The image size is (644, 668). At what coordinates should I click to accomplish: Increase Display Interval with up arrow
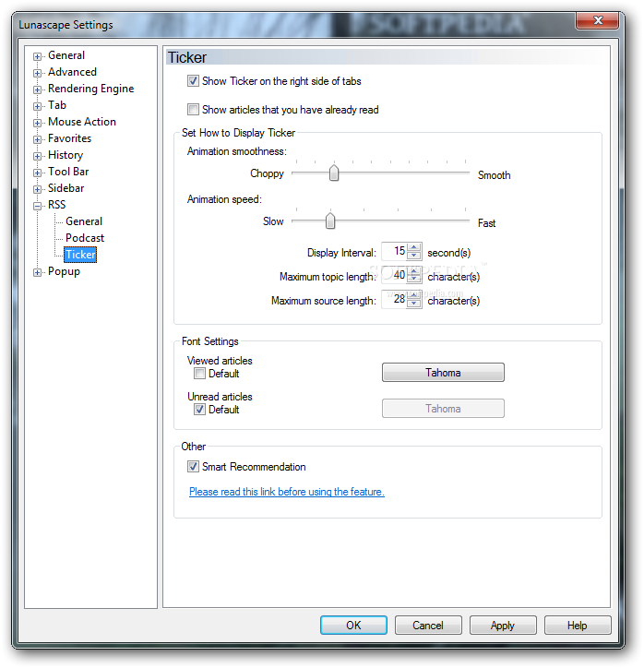tap(414, 247)
